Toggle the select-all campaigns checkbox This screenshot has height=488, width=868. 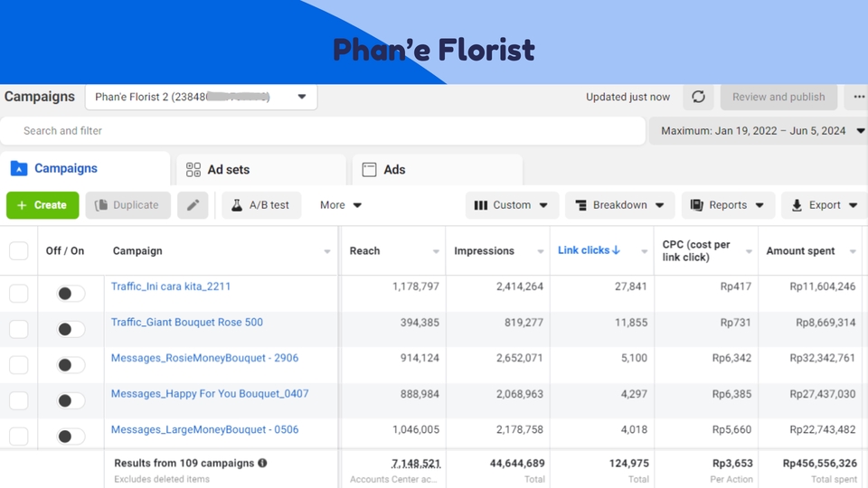tap(19, 250)
